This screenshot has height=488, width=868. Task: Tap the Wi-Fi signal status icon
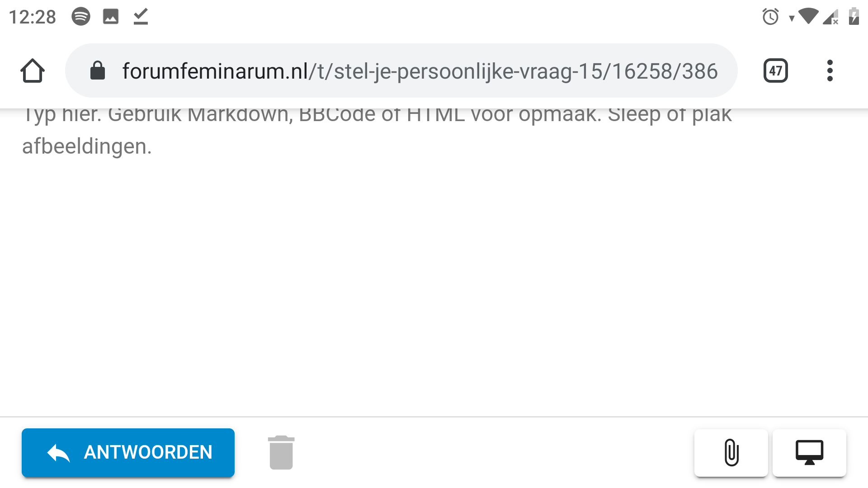point(808,16)
